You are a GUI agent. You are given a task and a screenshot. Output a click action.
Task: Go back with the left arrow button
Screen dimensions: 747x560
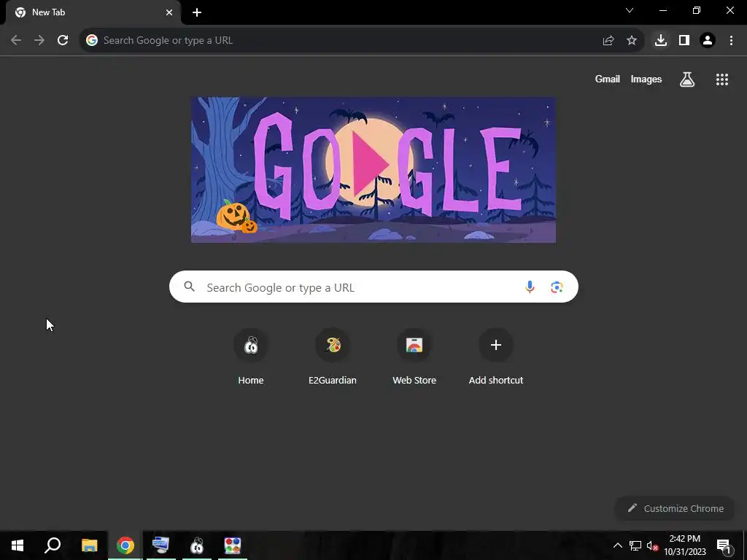(x=16, y=41)
